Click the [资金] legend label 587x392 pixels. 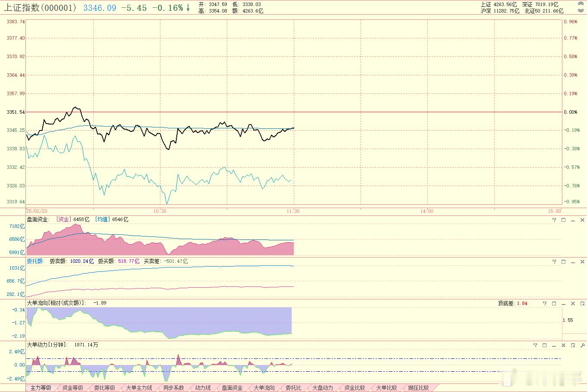pos(64,219)
